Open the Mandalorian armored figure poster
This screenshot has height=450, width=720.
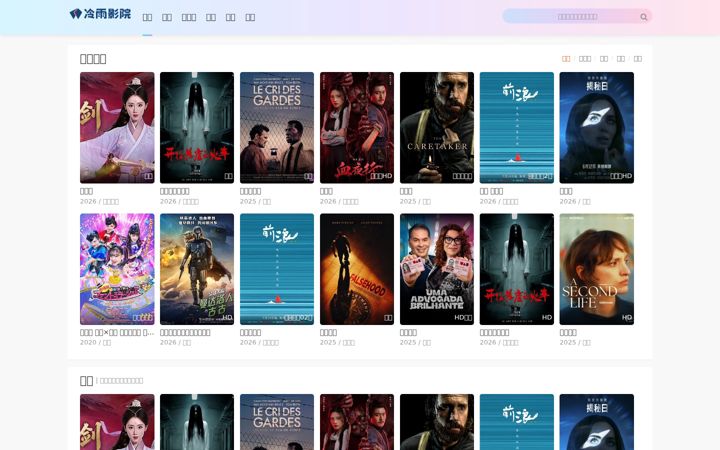coord(197,269)
